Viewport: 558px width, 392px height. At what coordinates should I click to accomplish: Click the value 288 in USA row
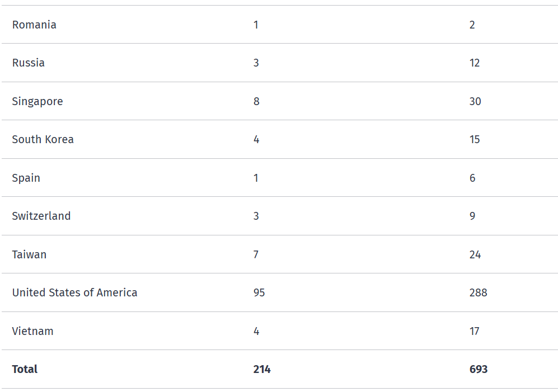point(479,293)
